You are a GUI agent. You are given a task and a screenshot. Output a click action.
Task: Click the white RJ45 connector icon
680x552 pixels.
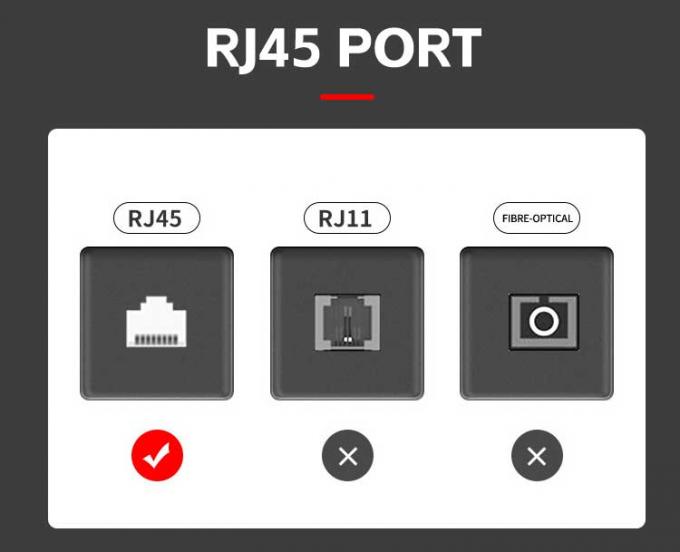[x=157, y=322]
